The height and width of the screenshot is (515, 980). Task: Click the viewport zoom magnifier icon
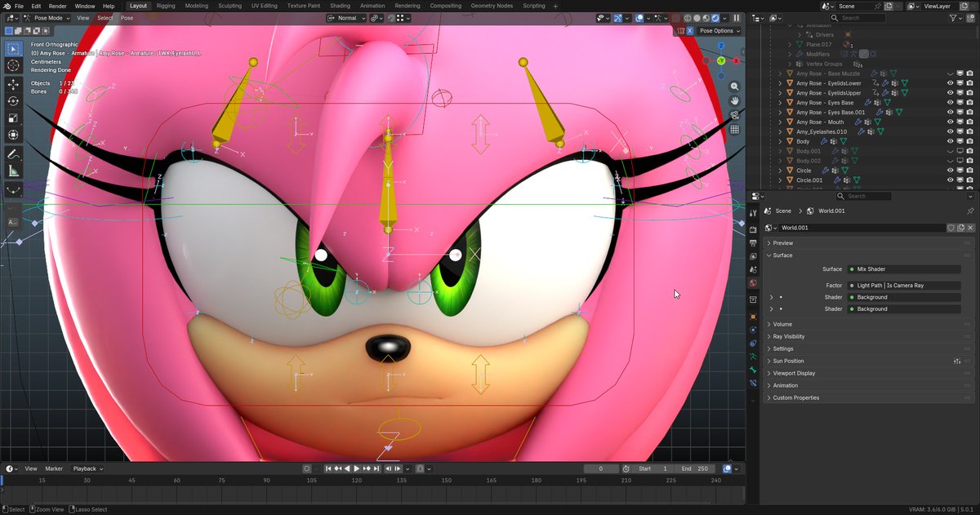click(735, 87)
